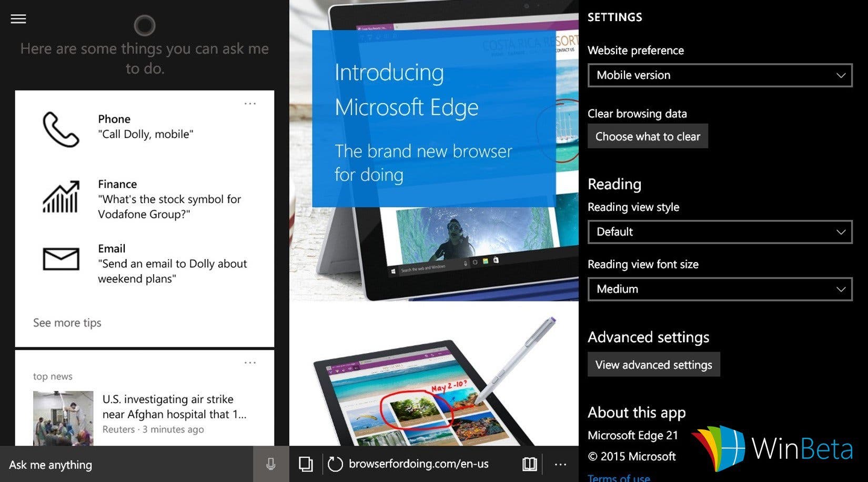Open the Cortana hamburger menu
The width and height of the screenshot is (868, 482).
(x=18, y=19)
